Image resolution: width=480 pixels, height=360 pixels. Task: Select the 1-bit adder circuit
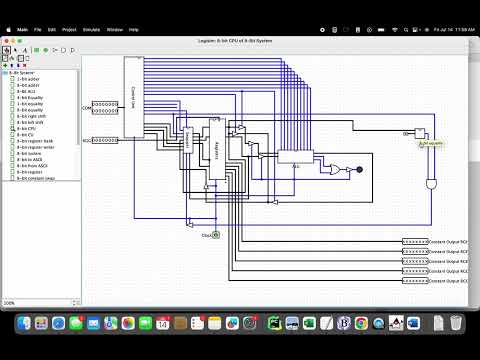pos(28,79)
